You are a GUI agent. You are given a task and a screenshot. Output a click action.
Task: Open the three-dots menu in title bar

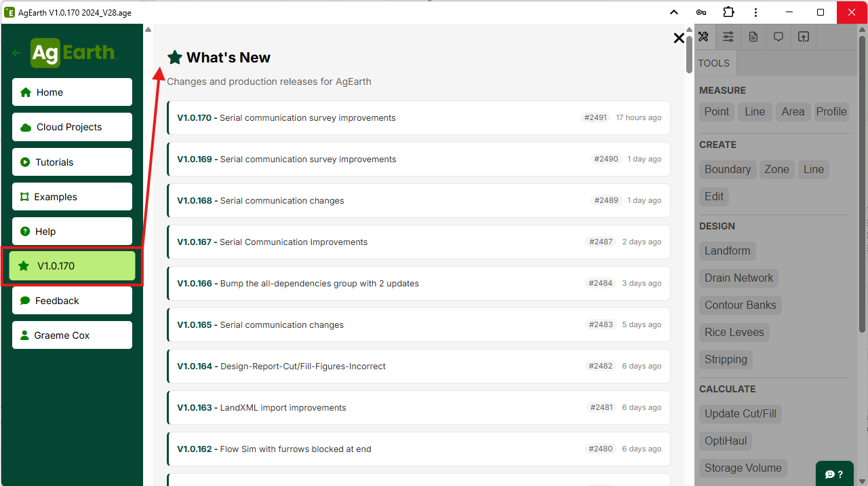(x=756, y=12)
